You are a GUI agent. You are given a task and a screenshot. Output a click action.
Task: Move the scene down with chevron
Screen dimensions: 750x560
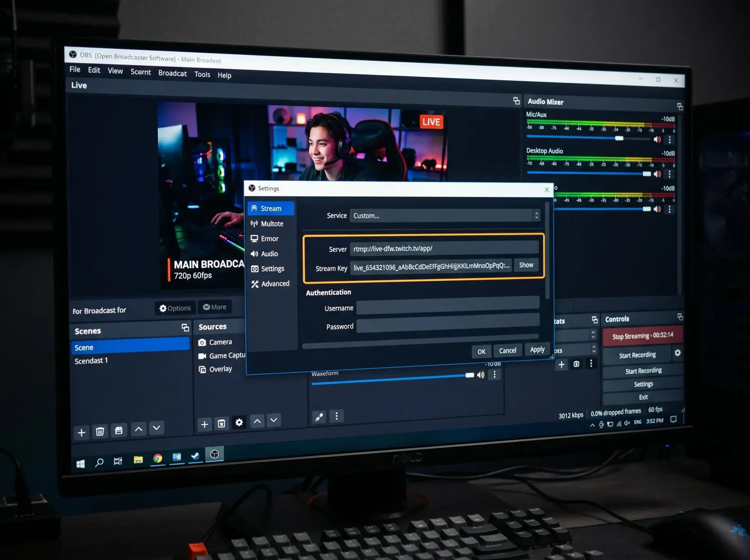click(x=156, y=428)
